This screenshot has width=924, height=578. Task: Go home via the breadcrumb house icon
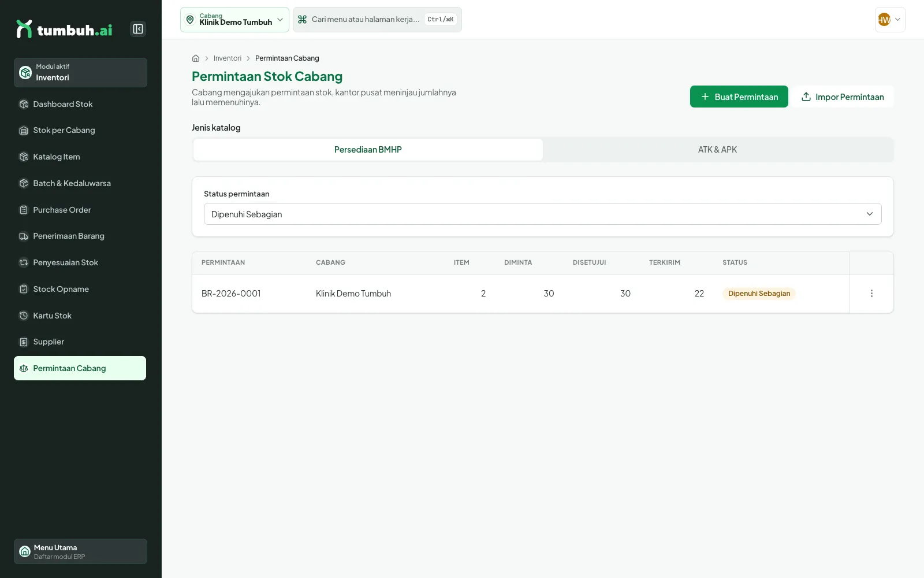click(196, 58)
